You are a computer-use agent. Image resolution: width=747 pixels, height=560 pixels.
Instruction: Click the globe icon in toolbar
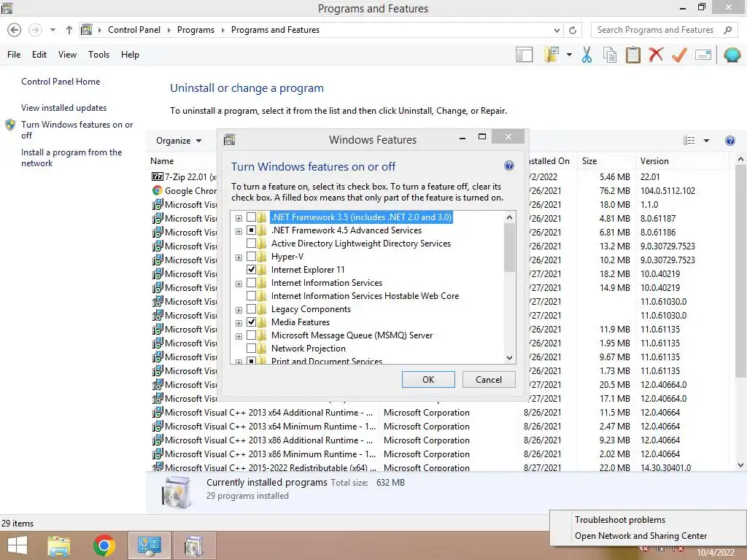[732, 55]
